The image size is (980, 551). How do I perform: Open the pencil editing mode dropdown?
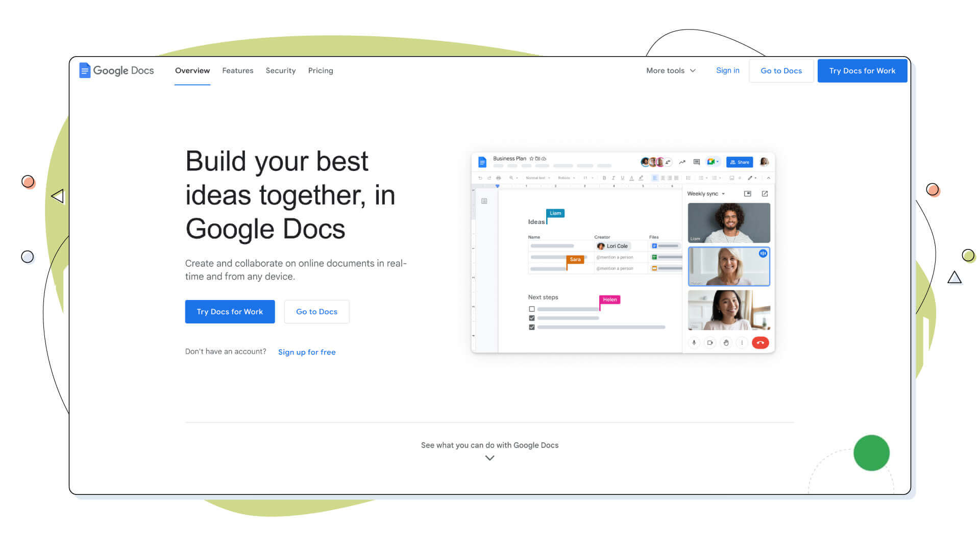(x=752, y=178)
